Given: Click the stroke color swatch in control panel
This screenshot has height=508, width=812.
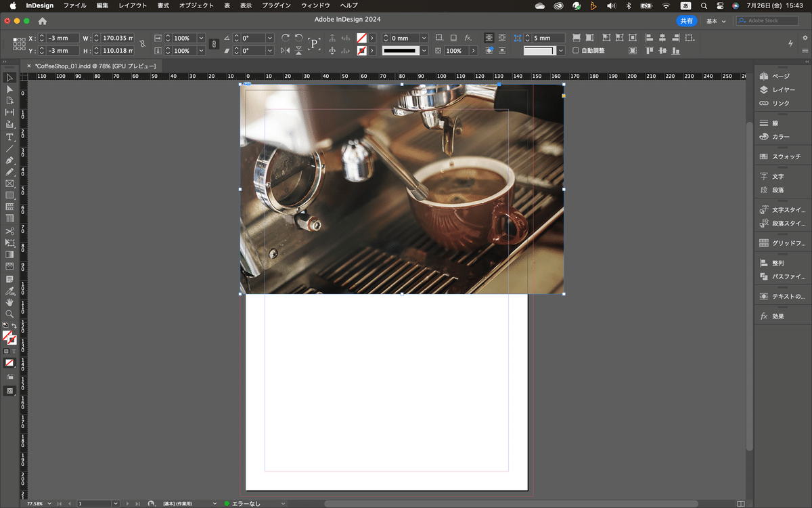Looking at the screenshot, I should [362, 51].
